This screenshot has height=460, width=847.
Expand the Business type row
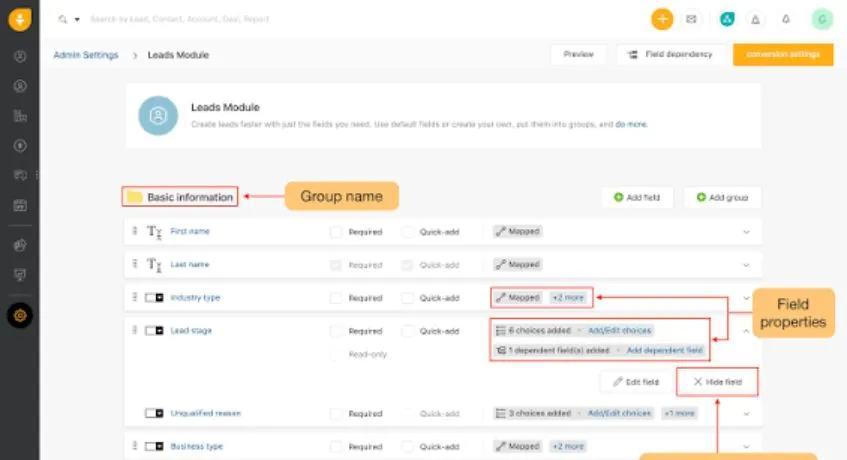747,447
